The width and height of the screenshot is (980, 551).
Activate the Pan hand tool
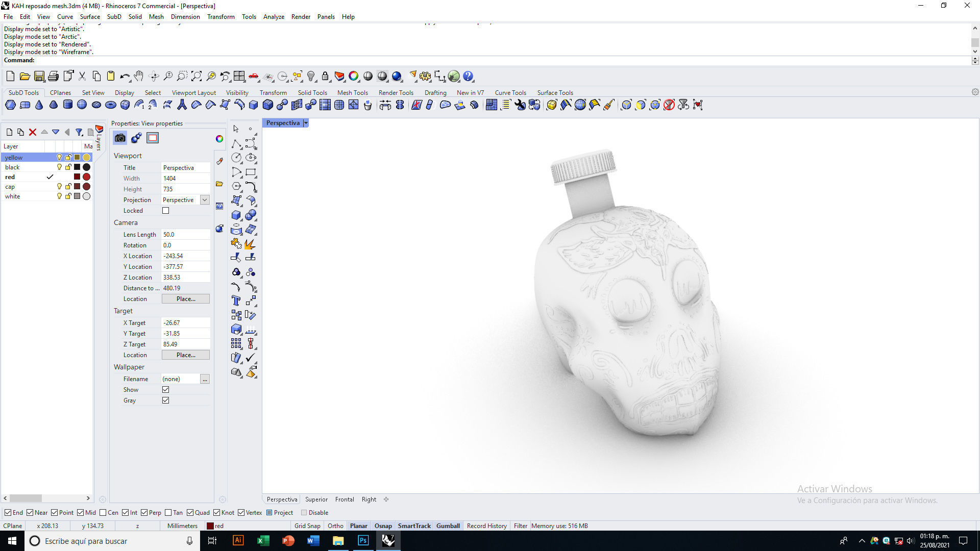click(x=139, y=77)
